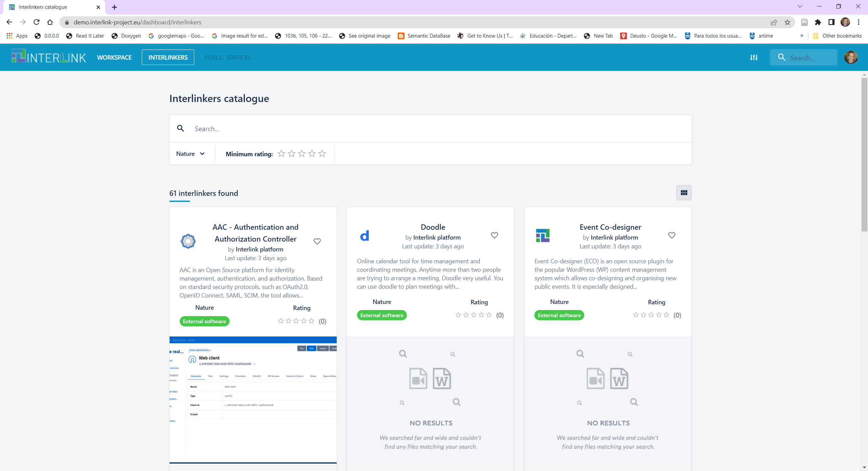This screenshot has height=471, width=868.
Task: Open the settings sliders icon in header
Action: coord(754,57)
